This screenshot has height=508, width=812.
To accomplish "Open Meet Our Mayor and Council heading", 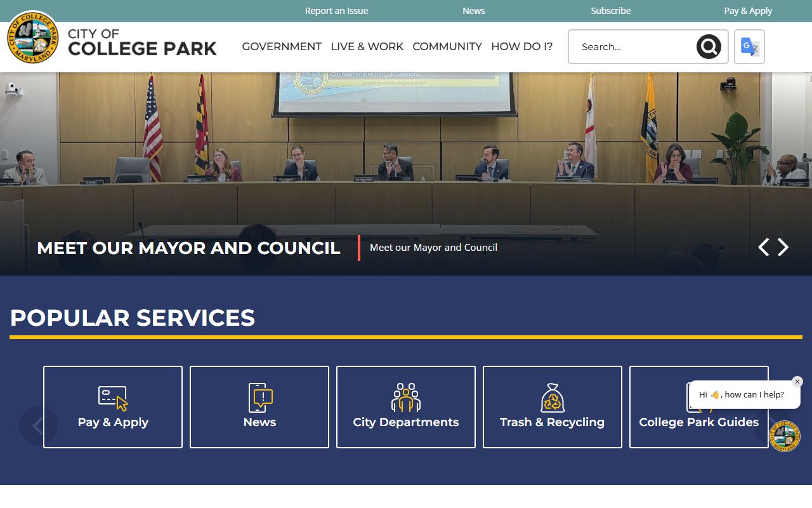I will (188, 248).
